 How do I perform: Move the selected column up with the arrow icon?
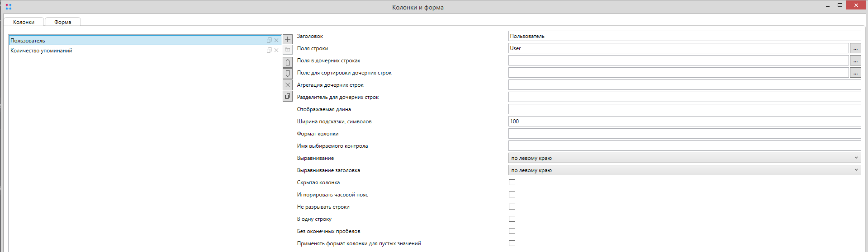(x=288, y=62)
